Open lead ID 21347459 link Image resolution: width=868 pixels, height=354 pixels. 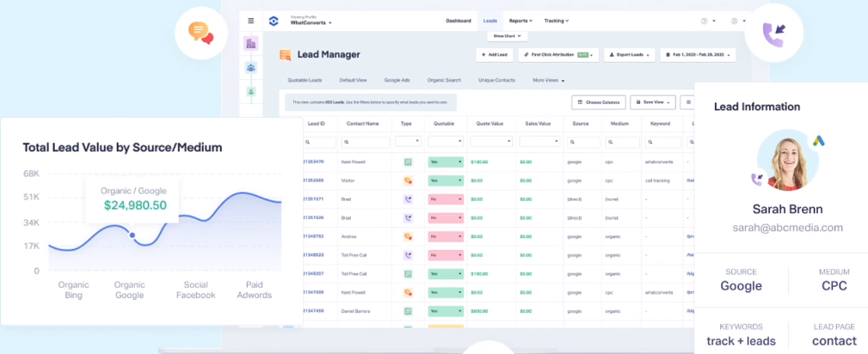click(x=314, y=311)
